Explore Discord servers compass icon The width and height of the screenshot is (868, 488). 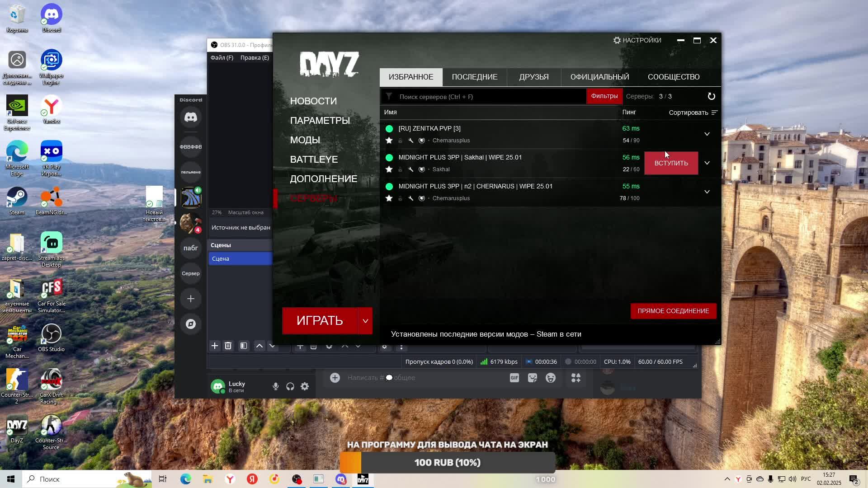point(191,324)
